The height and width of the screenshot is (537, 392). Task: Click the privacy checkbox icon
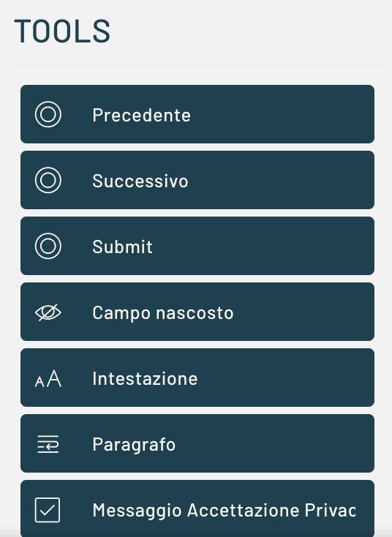[48, 510]
